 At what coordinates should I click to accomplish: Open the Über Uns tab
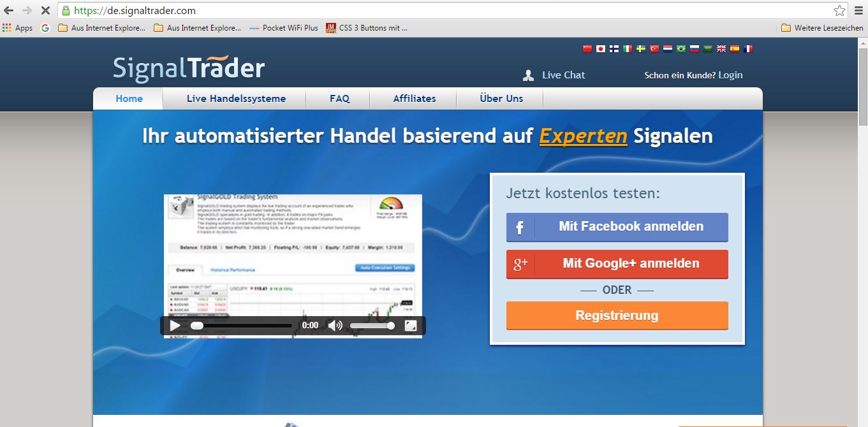501,99
